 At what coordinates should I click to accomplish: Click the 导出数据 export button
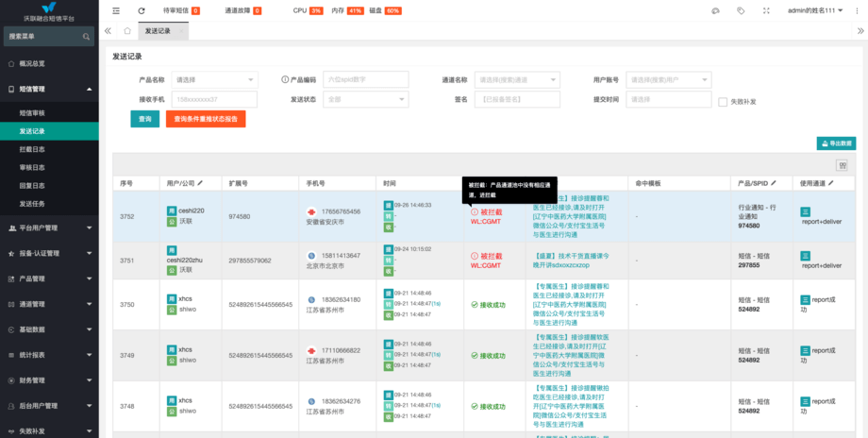pos(836,143)
